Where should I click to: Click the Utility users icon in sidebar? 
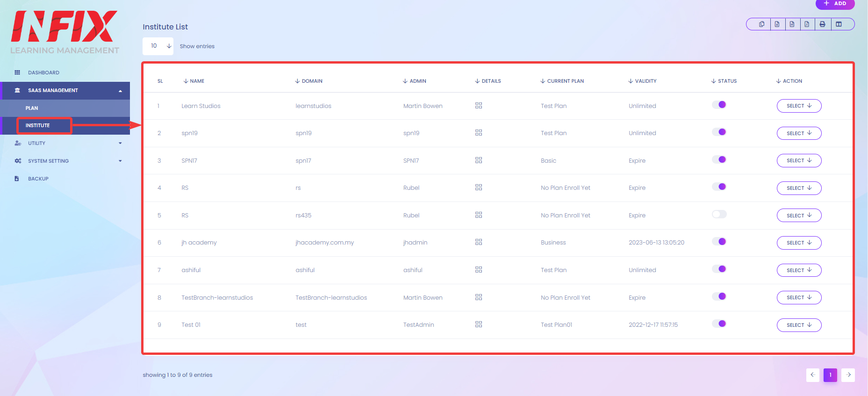pos(18,143)
